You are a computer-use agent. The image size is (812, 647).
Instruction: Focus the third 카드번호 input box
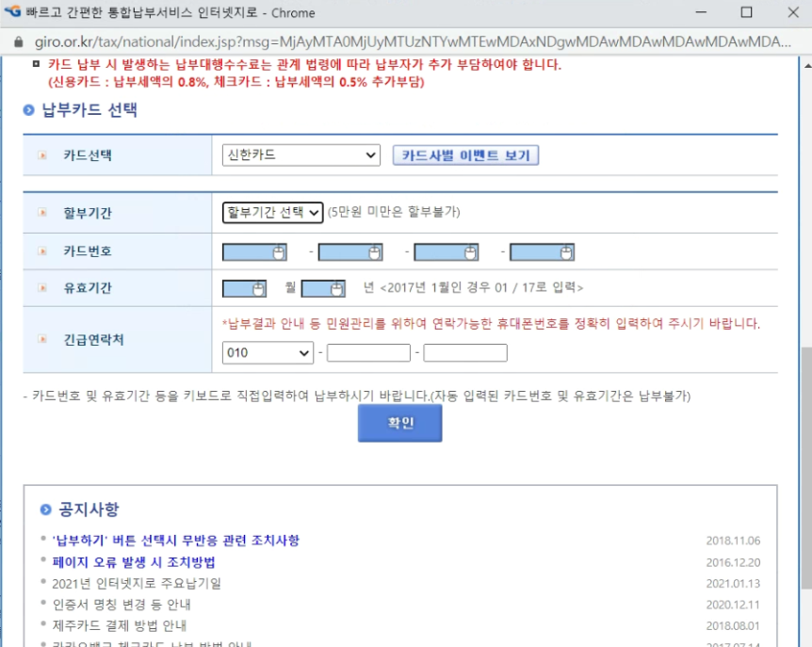click(447, 252)
